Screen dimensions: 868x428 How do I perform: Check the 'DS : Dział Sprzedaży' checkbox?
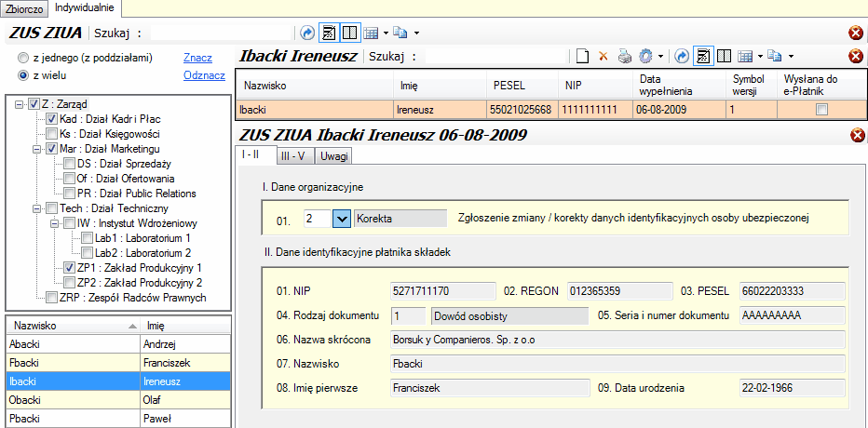tap(69, 163)
